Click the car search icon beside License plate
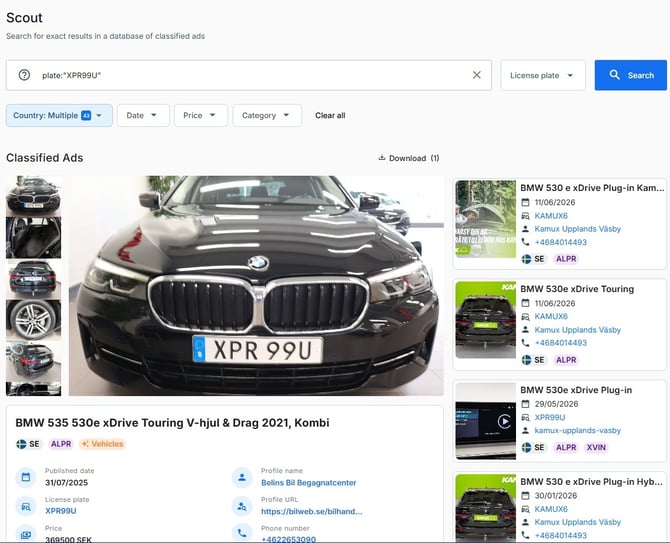 click(x=26, y=506)
